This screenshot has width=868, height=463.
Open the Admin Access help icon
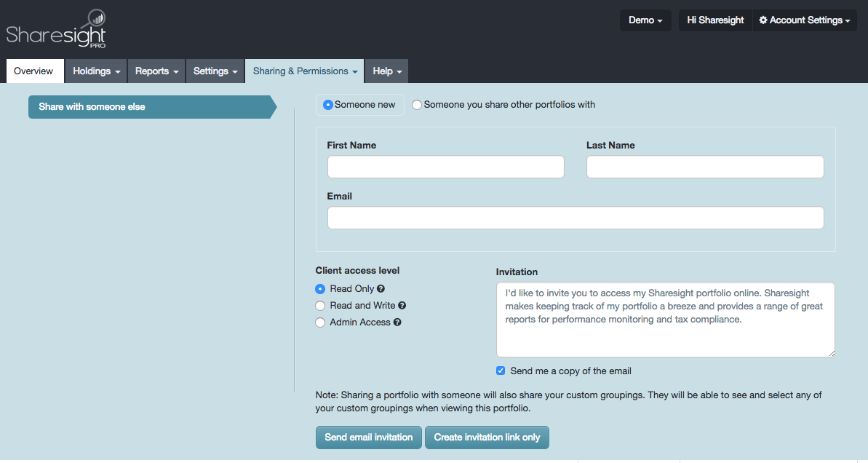coord(397,322)
